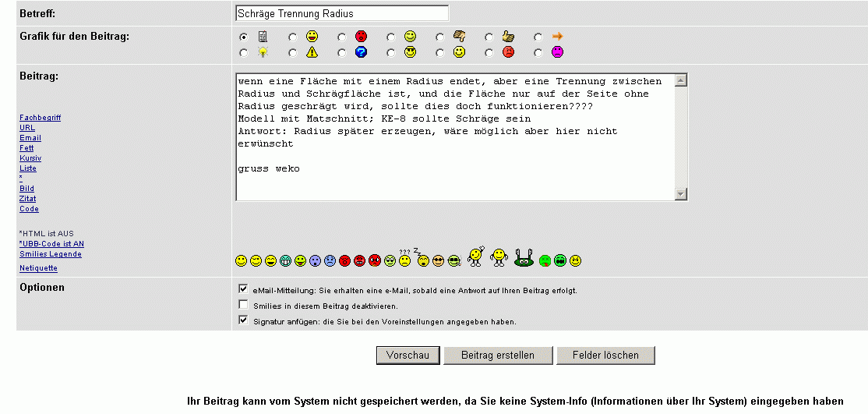The image size is (868, 414).
Task: Click inside the Beitrag message text area
Action: pos(455,136)
